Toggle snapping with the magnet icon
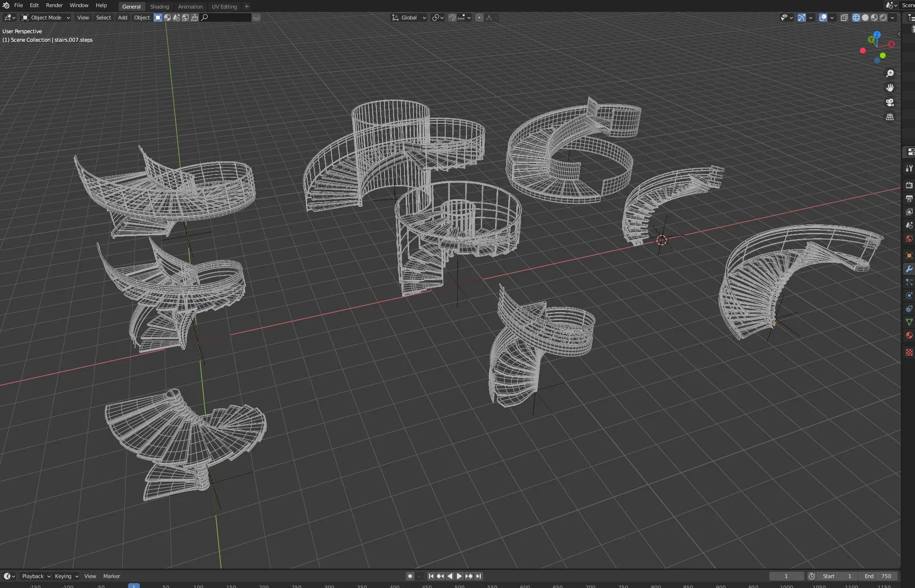915x588 pixels. click(x=452, y=18)
